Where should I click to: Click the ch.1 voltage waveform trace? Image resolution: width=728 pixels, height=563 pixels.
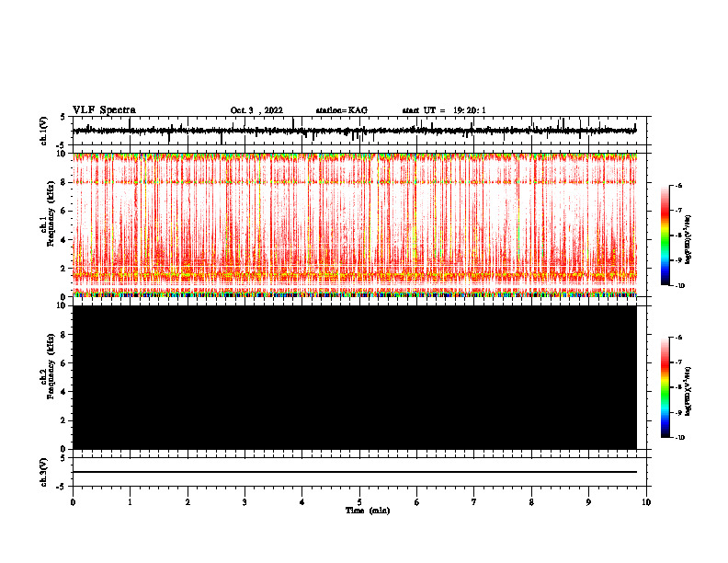point(354,131)
